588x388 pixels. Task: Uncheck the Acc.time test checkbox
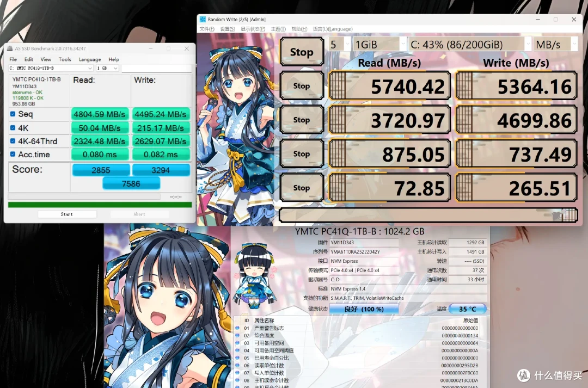tap(13, 155)
